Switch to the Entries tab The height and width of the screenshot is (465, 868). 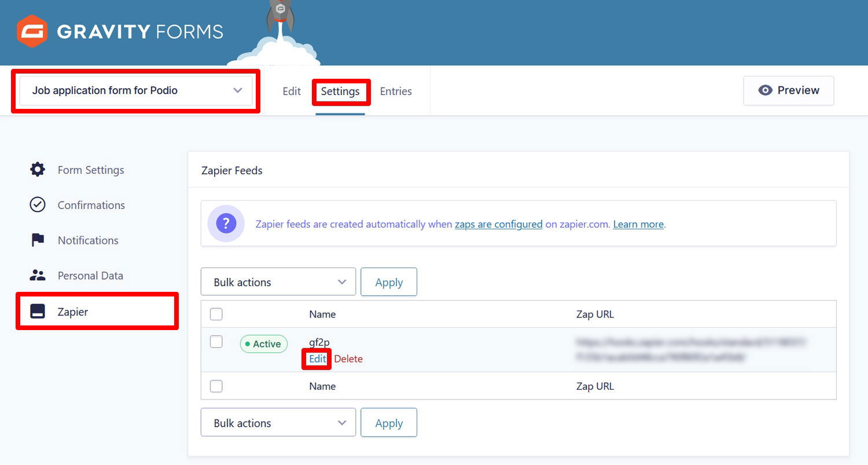click(x=396, y=91)
